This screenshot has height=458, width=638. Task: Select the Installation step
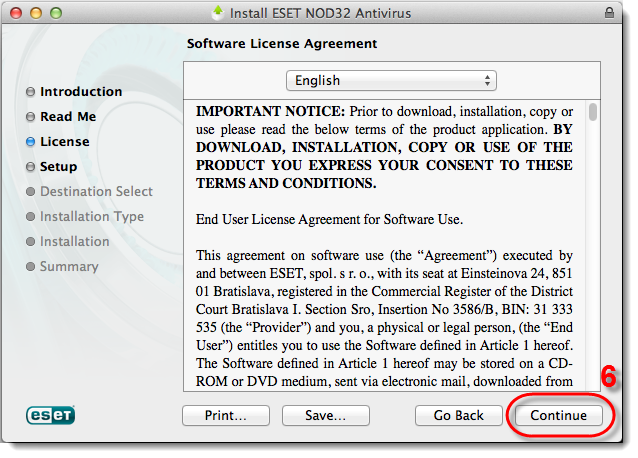tap(75, 242)
